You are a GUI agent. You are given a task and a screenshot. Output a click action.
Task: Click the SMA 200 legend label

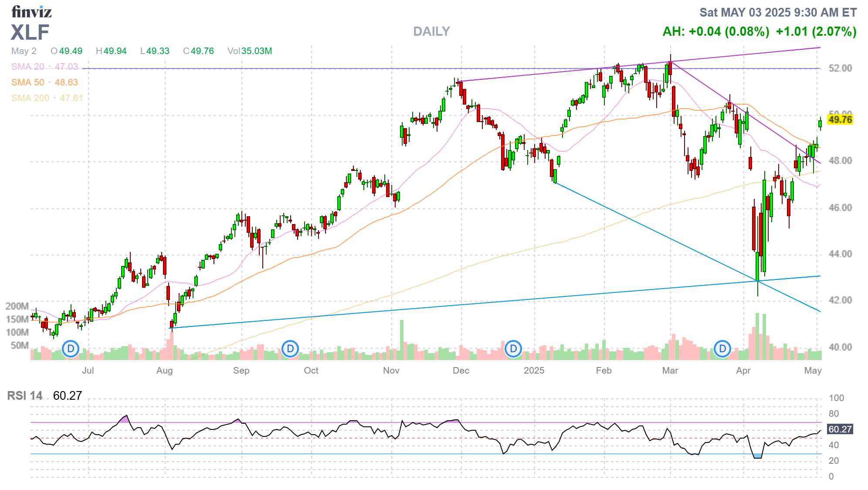coord(30,98)
